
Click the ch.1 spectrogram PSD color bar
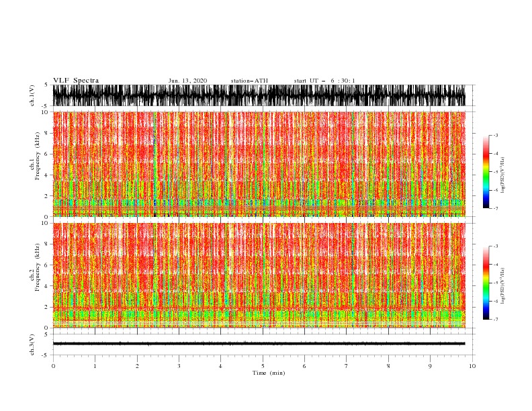486,172
